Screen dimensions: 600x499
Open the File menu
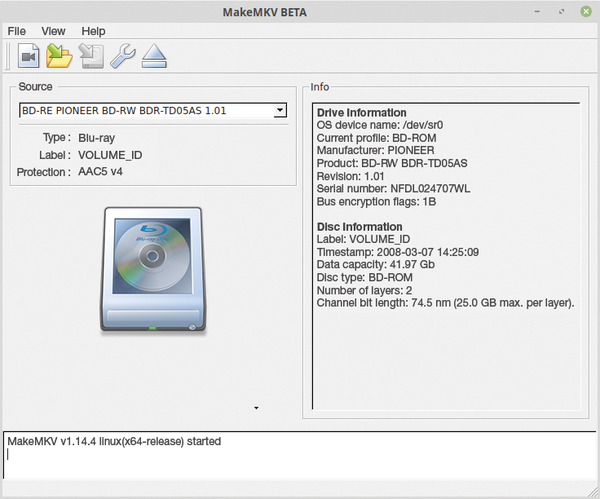17,31
